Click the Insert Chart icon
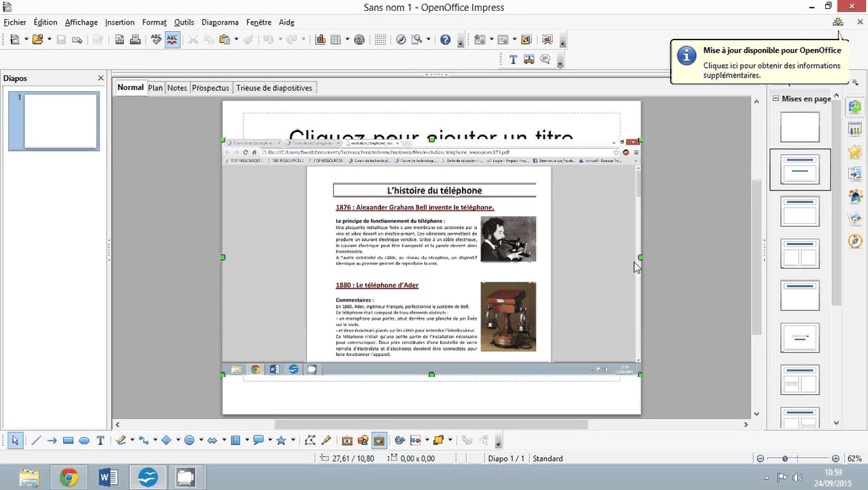868x490 pixels. (x=320, y=39)
